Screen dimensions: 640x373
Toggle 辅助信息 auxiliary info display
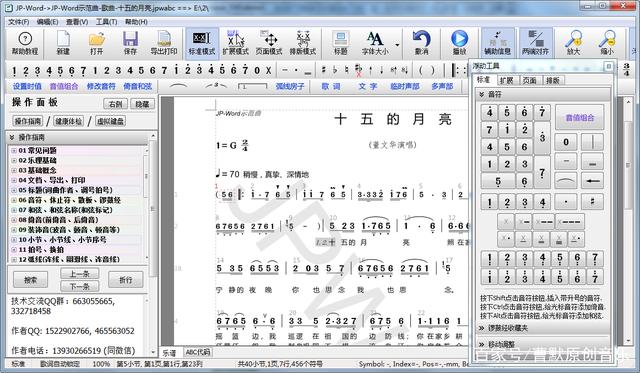498,43
